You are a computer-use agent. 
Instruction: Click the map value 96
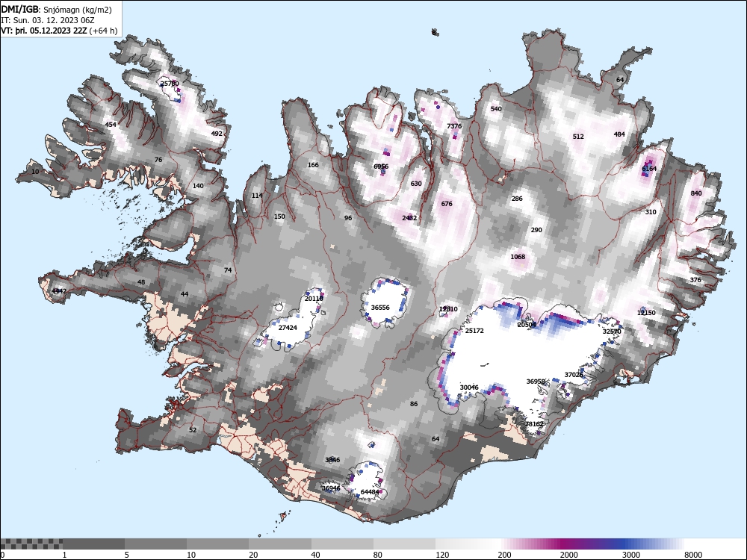348,218
